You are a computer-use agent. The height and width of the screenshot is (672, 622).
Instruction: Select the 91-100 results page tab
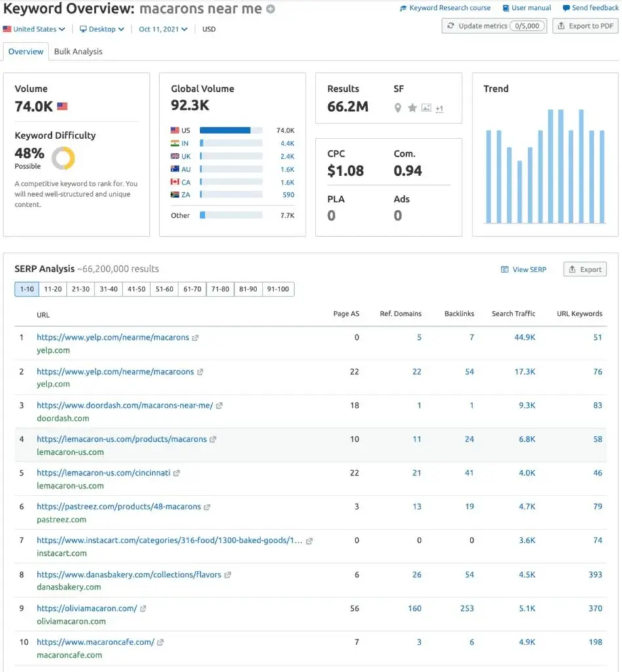coord(278,289)
